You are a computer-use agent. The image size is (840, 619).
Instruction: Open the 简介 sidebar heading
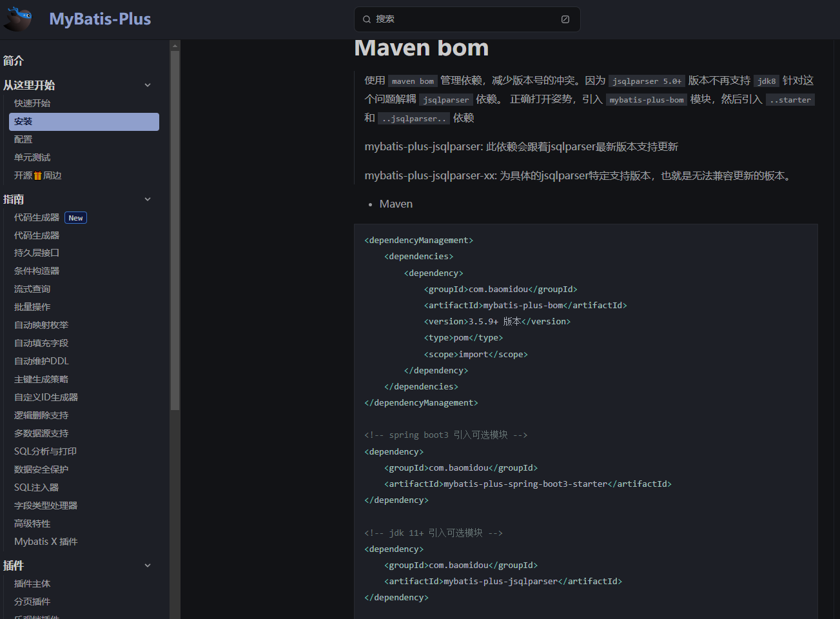point(14,61)
